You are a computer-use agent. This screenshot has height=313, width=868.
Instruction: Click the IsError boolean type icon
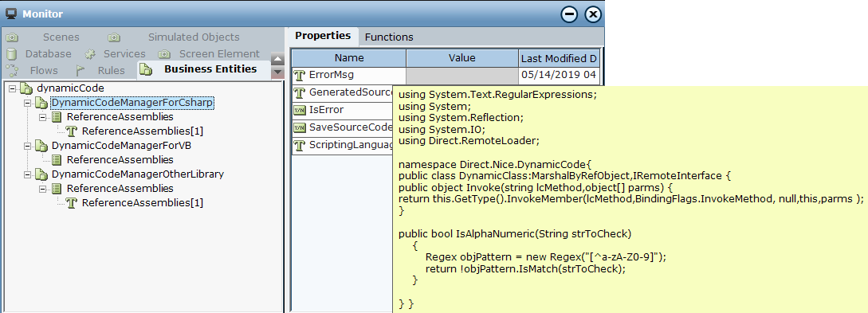coord(300,110)
